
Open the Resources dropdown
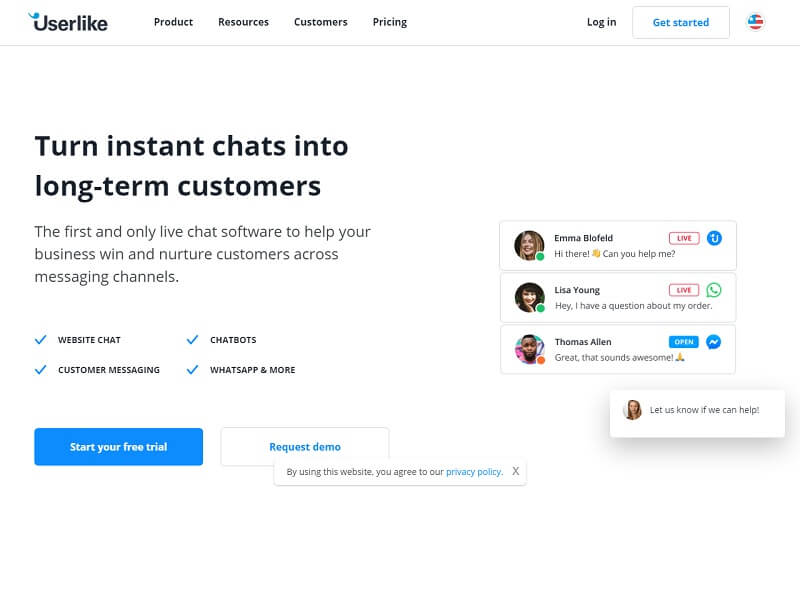(243, 21)
